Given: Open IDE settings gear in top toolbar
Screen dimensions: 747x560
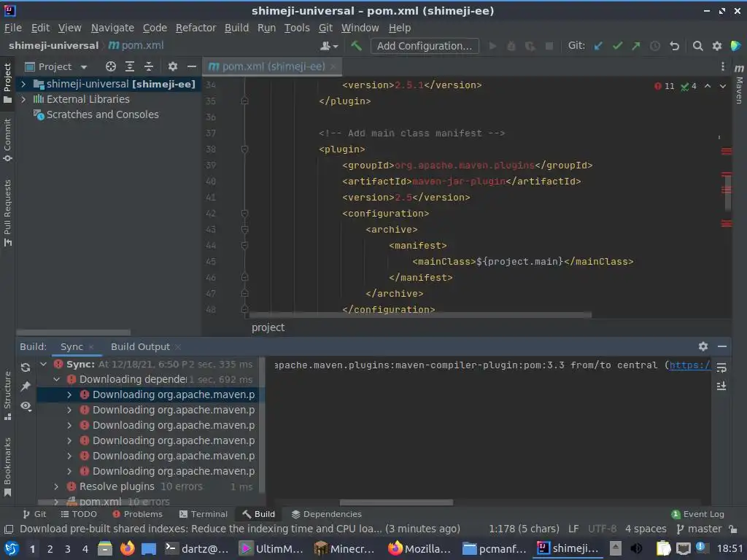Looking at the screenshot, I should (716, 46).
